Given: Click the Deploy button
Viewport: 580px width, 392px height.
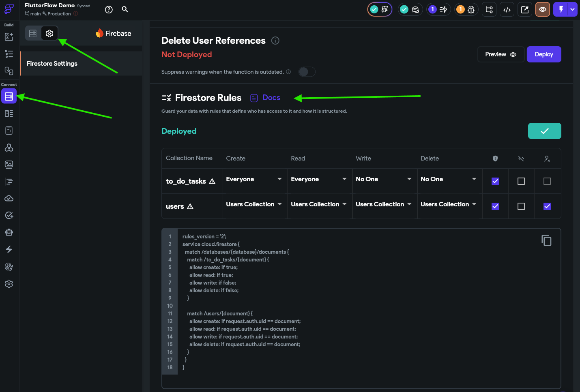Looking at the screenshot, I should coord(544,54).
